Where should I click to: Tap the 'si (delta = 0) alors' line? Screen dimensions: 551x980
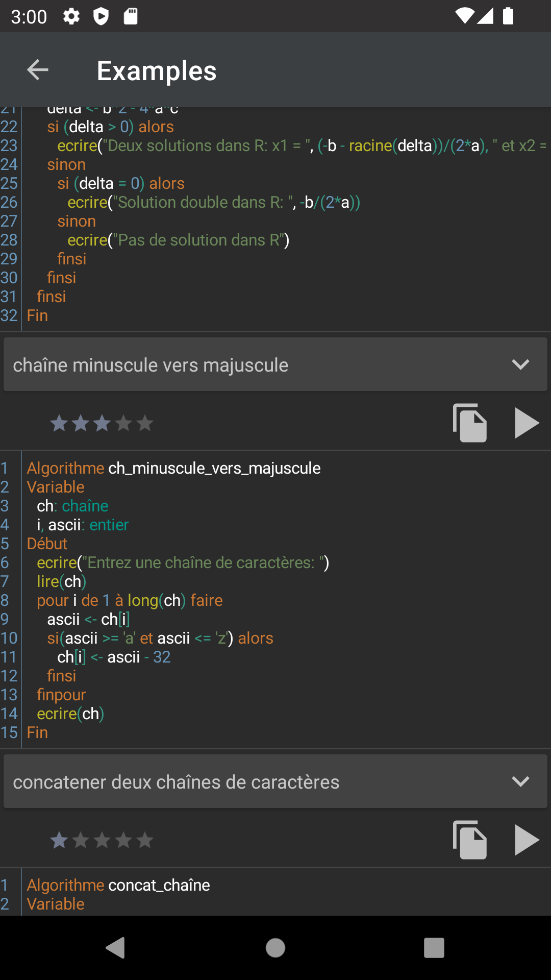pyautogui.click(x=121, y=183)
